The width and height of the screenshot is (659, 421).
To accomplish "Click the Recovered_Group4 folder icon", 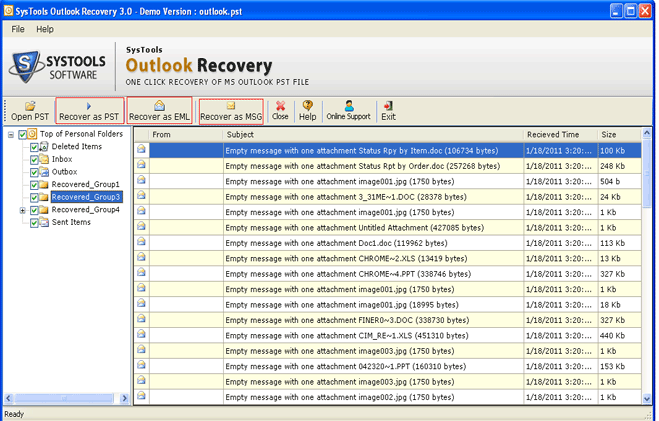I will 44,210.
